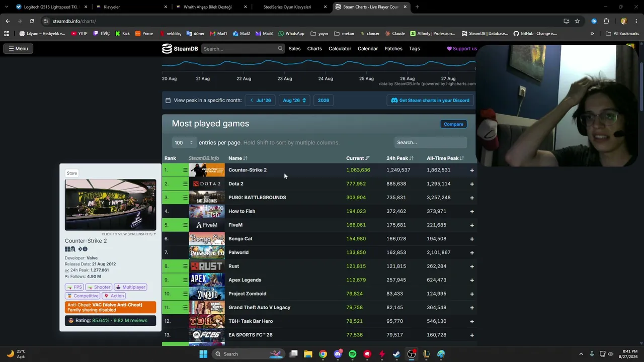This screenshot has height=362, width=644.
Task: Add Palworld to compare with plus icon
Action: click(x=472, y=252)
